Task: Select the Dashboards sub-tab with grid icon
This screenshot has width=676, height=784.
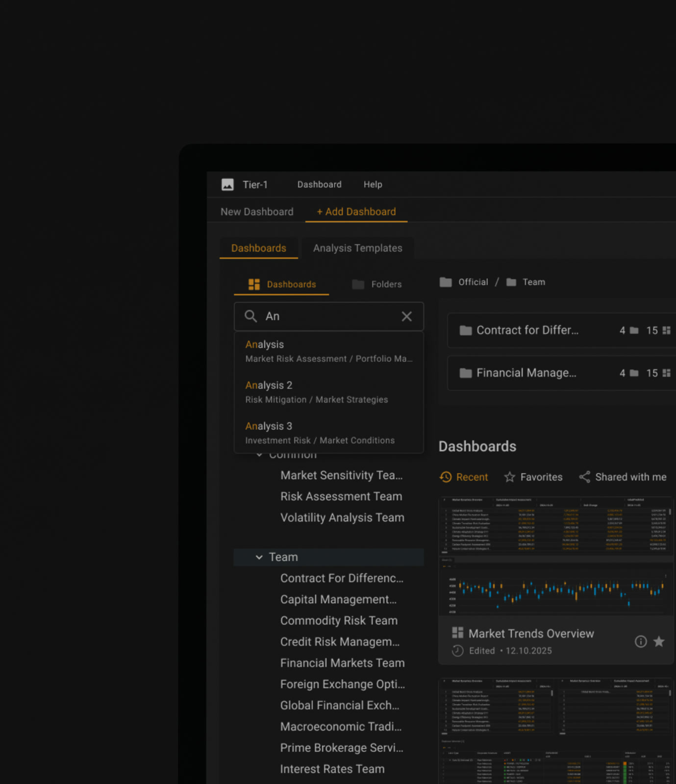Action: coord(281,284)
